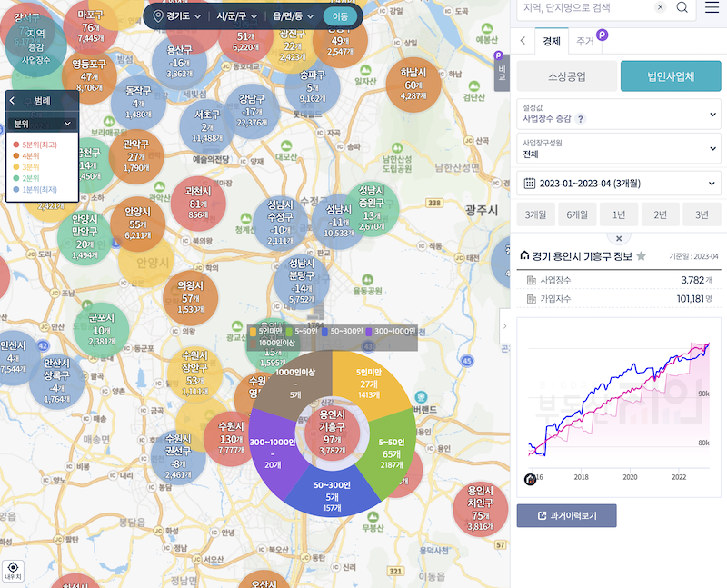
Task: Click the calendar icon in date range
Action: [529, 184]
